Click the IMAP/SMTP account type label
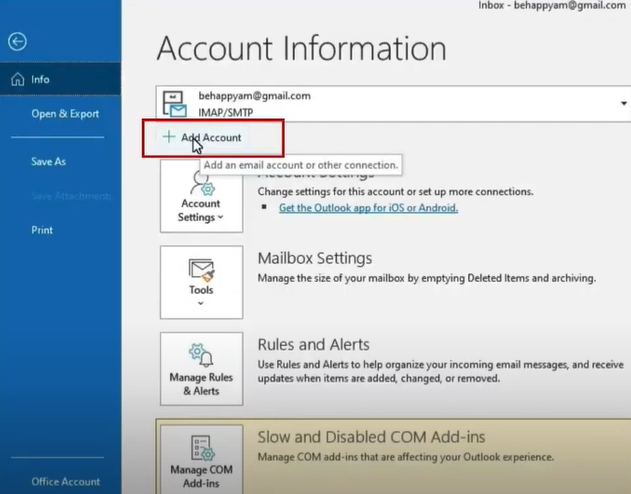Screen dimensions: 631x494 pyautogui.click(x=226, y=113)
